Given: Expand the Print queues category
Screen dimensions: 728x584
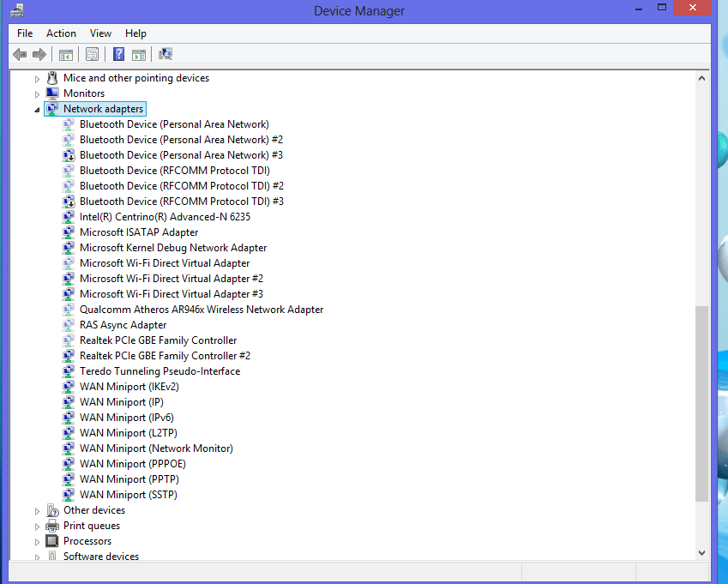Looking at the screenshot, I should tap(37, 527).
